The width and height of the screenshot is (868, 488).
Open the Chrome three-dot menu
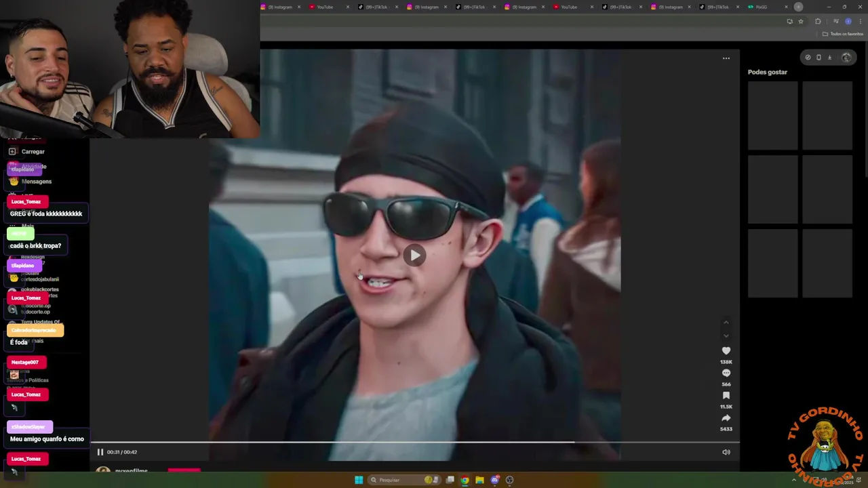point(861,21)
